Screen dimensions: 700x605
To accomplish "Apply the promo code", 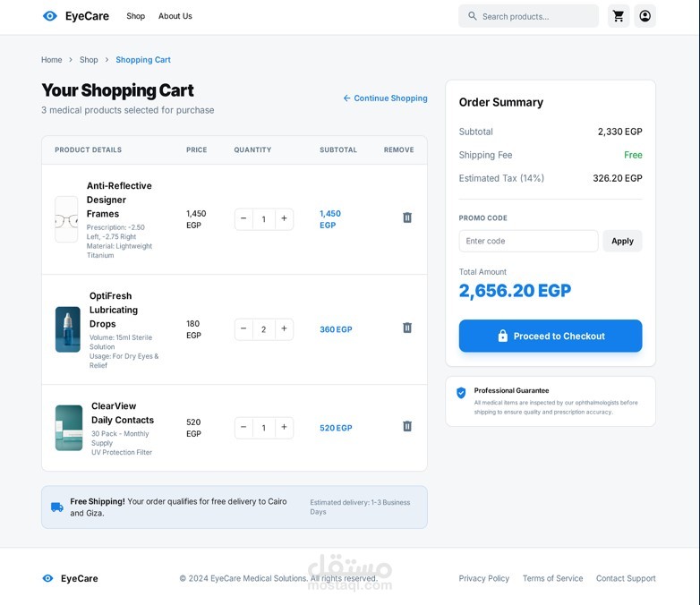I will [622, 241].
